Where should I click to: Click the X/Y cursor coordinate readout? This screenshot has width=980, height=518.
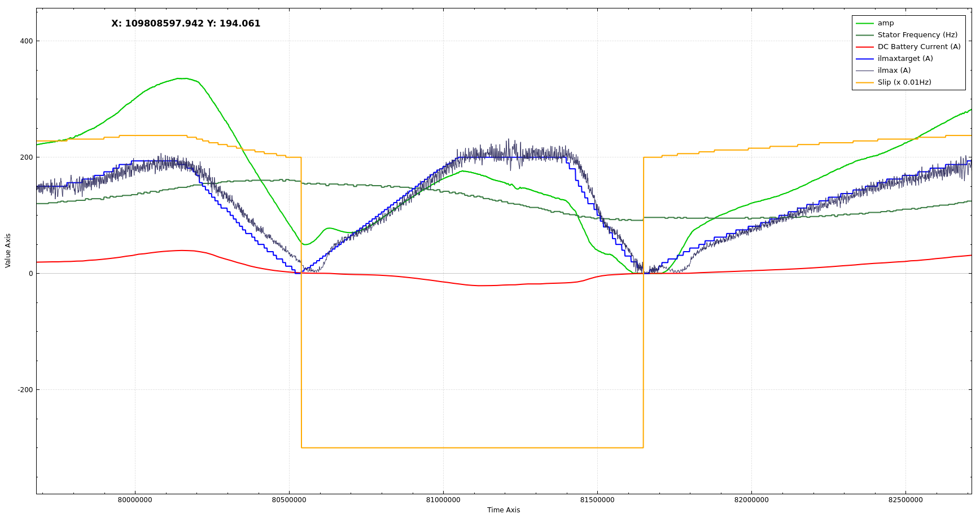tap(186, 24)
